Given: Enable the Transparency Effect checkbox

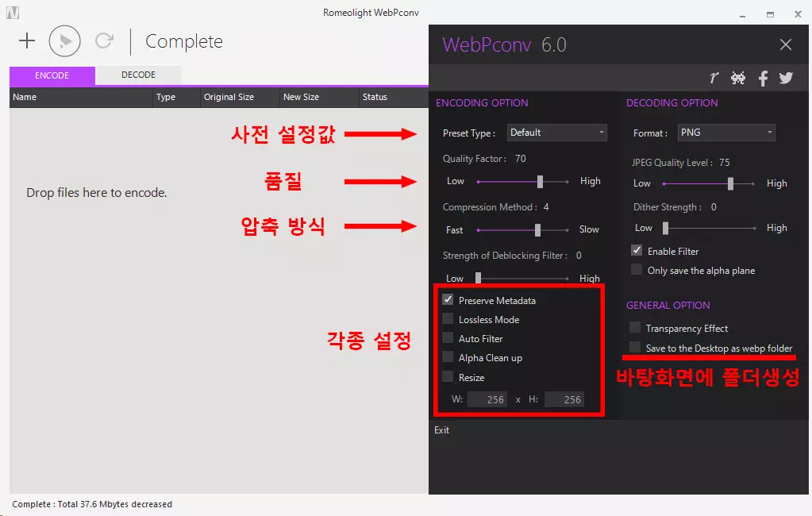Looking at the screenshot, I should (x=635, y=327).
